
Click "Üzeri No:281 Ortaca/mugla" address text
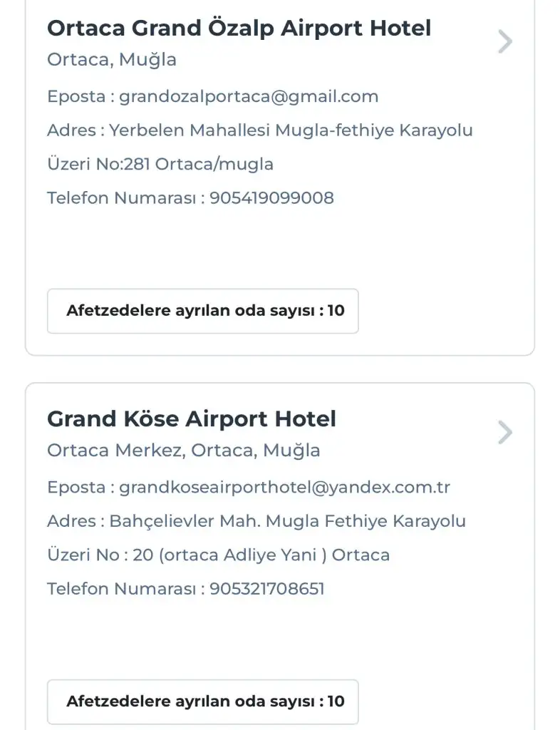160,164
